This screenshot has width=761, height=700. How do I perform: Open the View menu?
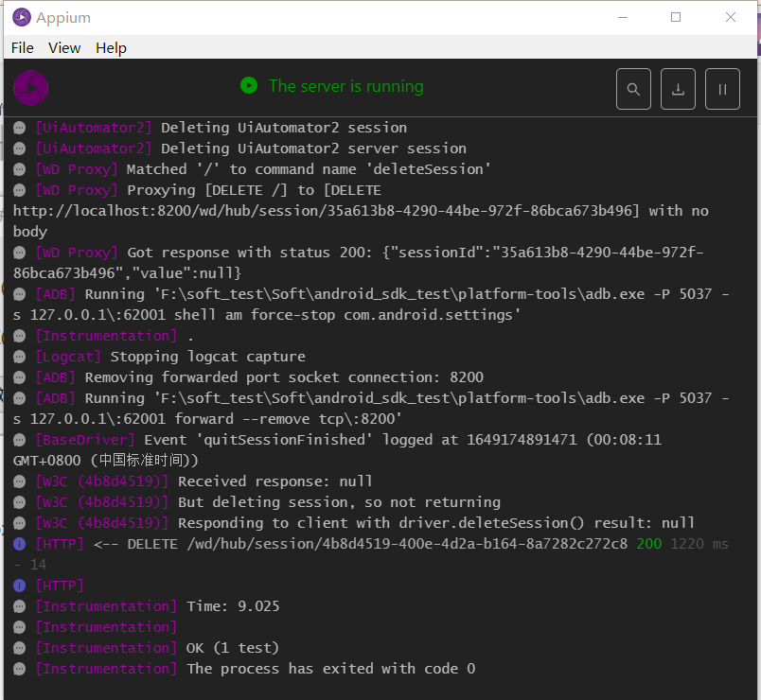(64, 47)
